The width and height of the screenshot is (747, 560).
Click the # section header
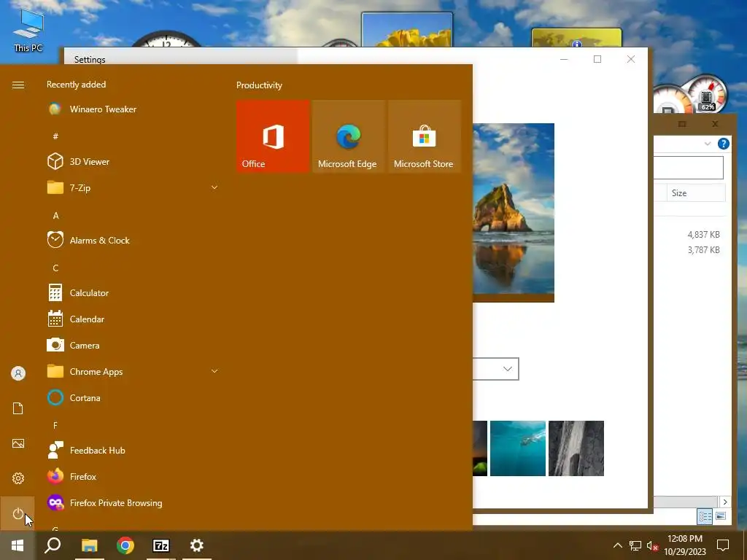click(x=55, y=136)
